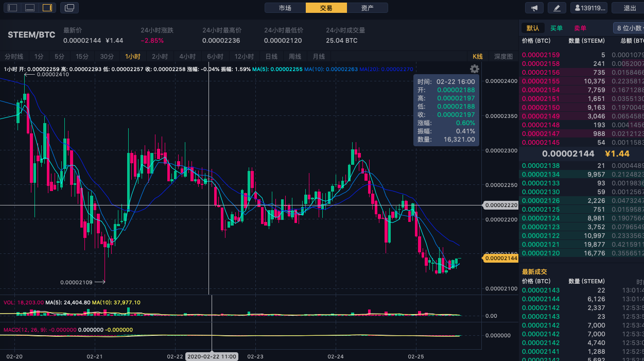Viewport: 644px width, 361px height.
Task: Switch to 交易 tab
Action: (x=326, y=8)
